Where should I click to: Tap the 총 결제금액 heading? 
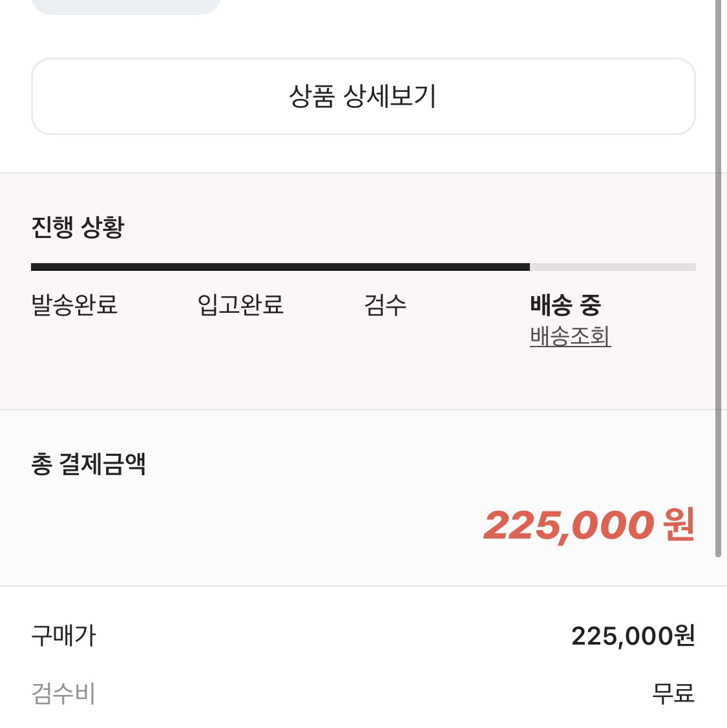click(x=89, y=464)
